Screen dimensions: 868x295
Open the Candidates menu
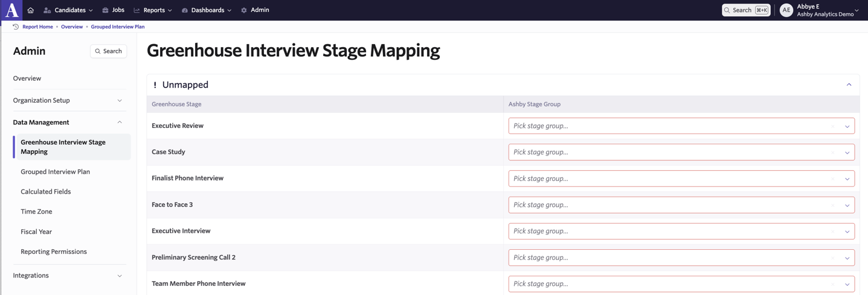coord(68,10)
